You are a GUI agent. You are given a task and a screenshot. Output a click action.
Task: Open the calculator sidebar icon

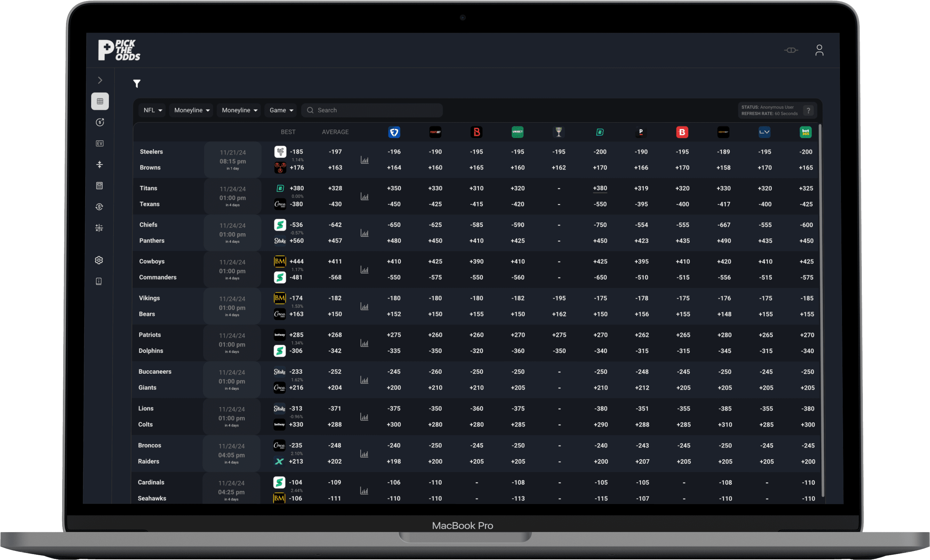click(x=99, y=186)
